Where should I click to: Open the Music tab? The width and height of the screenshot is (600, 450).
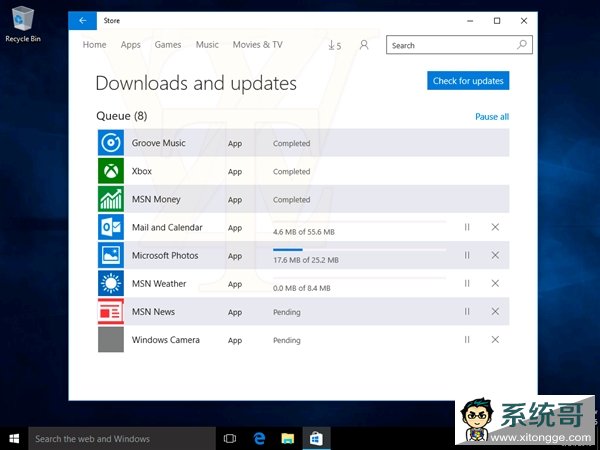click(x=207, y=45)
